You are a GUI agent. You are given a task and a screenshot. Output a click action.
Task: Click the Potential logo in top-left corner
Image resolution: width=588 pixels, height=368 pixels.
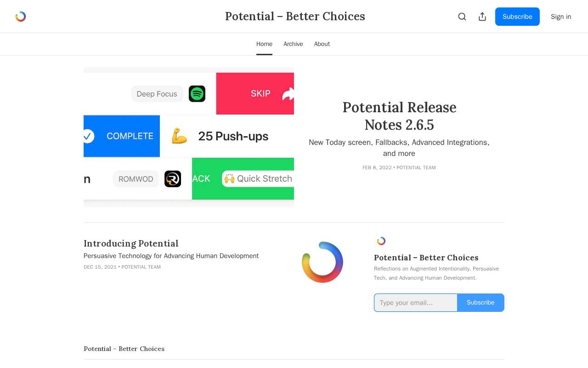(x=21, y=17)
